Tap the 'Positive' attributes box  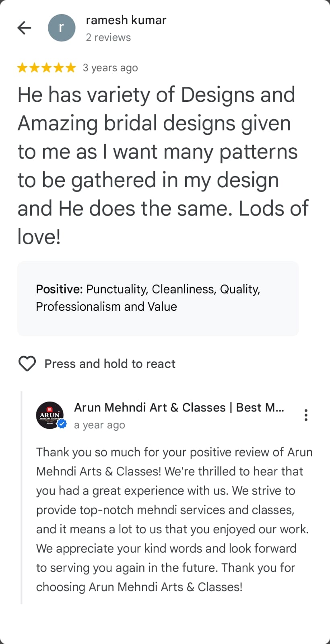point(158,298)
